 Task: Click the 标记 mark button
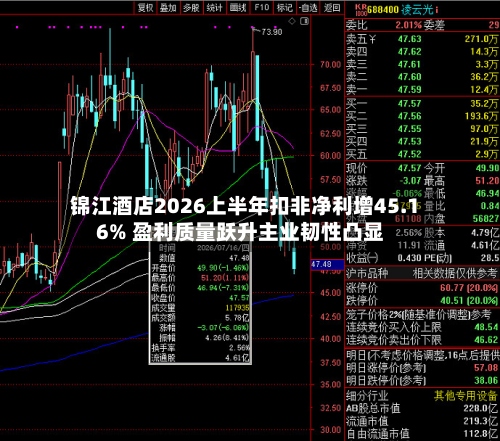(285, 8)
